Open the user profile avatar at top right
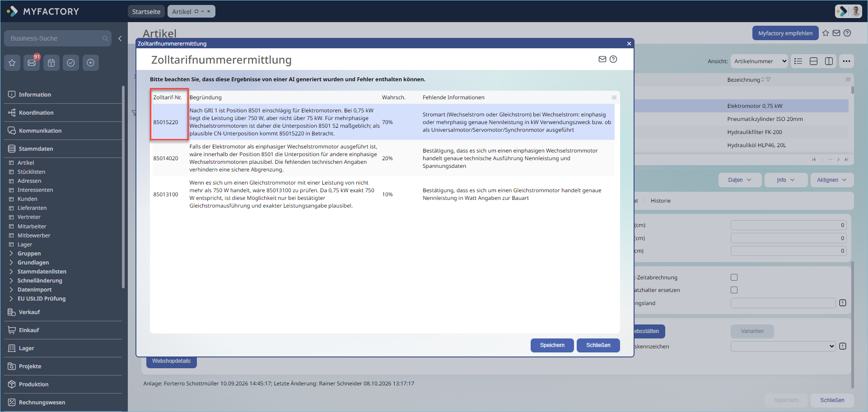868x412 pixels. point(855,11)
